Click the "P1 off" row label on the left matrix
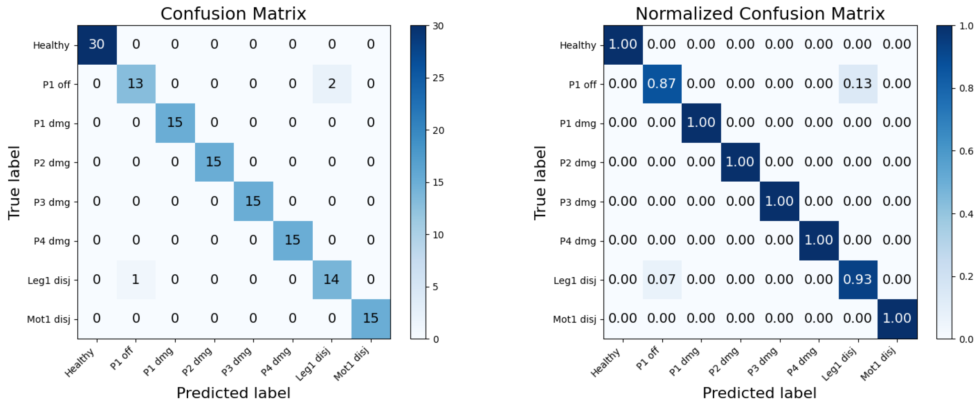980x407 pixels. click(56, 84)
